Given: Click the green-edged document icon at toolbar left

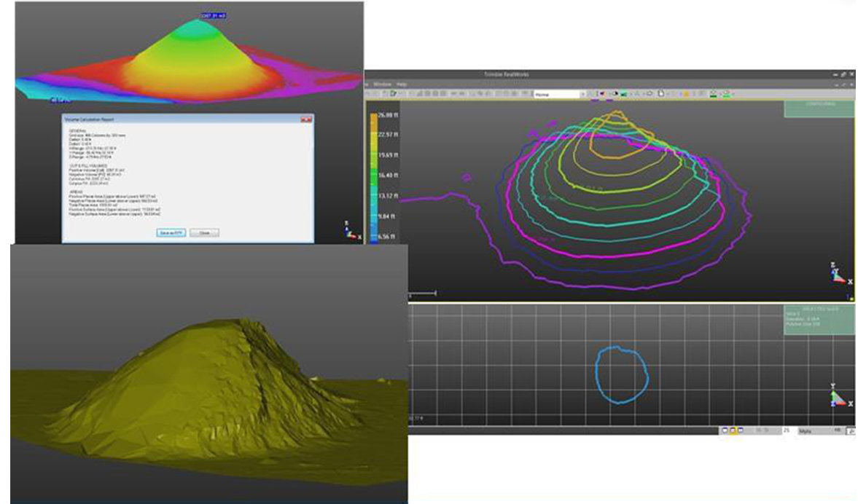Looking at the screenshot, I should pos(393,93).
